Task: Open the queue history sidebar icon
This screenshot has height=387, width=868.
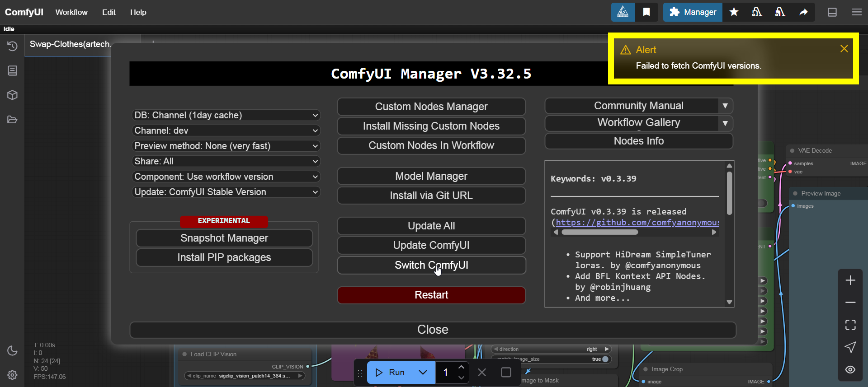Action: 12,46
